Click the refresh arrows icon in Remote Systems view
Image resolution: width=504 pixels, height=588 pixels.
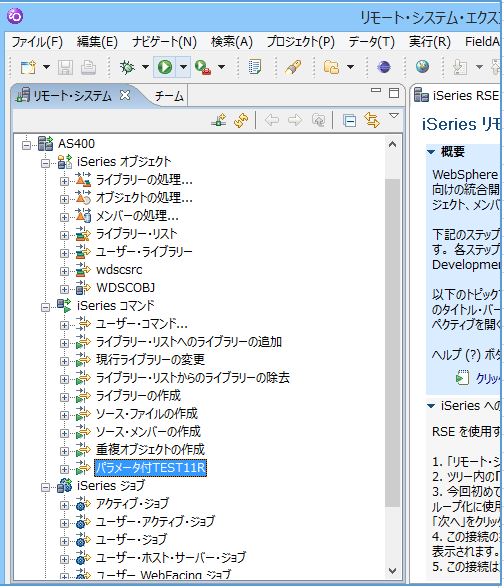(x=241, y=120)
